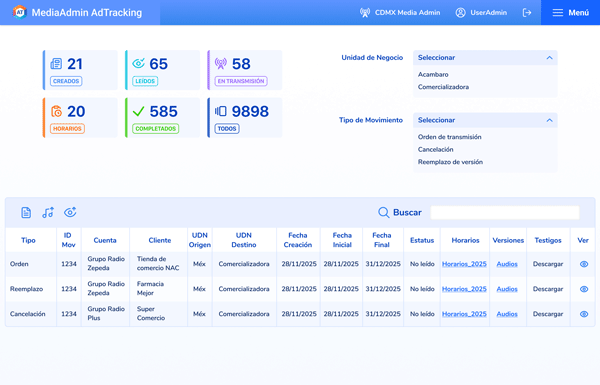600x385 pixels.
Task: Open the UserAdmin profile icon
Action: click(x=460, y=13)
